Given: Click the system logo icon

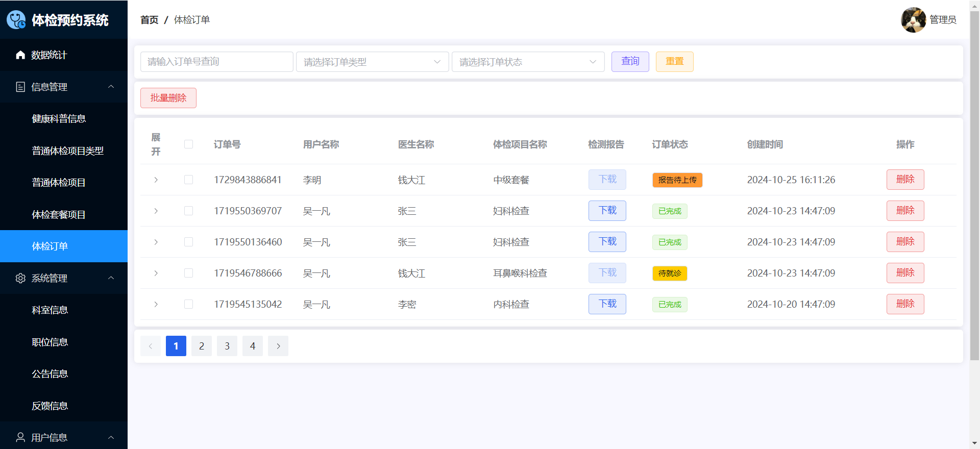Looking at the screenshot, I should pos(16,20).
